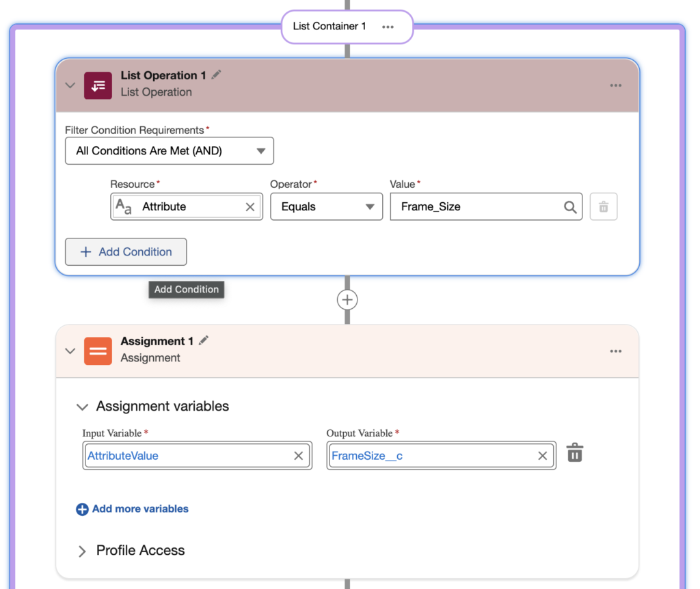Search in the Frame_Size value field

(x=570, y=206)
